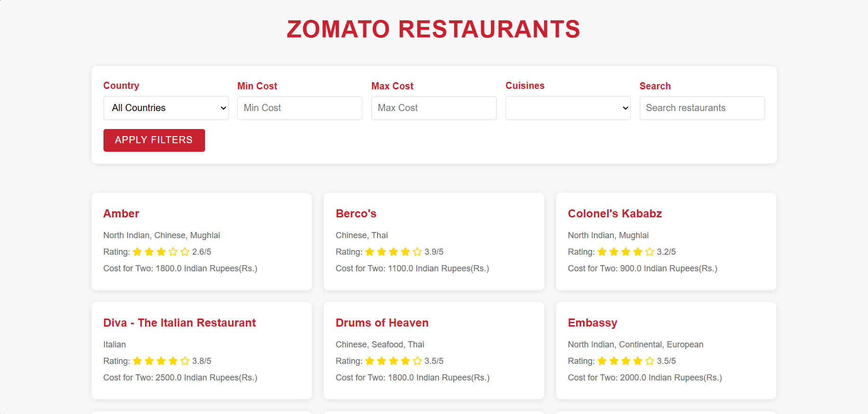The height and width of the screenshot is (414, 868).
Task: Click the Search filter label
Action: 655,86
